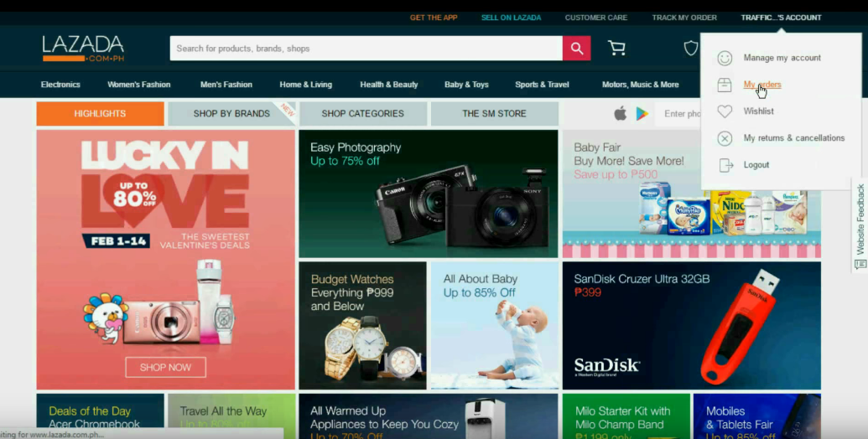Open the Budget Watches banner
The height and width of the screenshot is (439, 868).
tap(362, 326)
